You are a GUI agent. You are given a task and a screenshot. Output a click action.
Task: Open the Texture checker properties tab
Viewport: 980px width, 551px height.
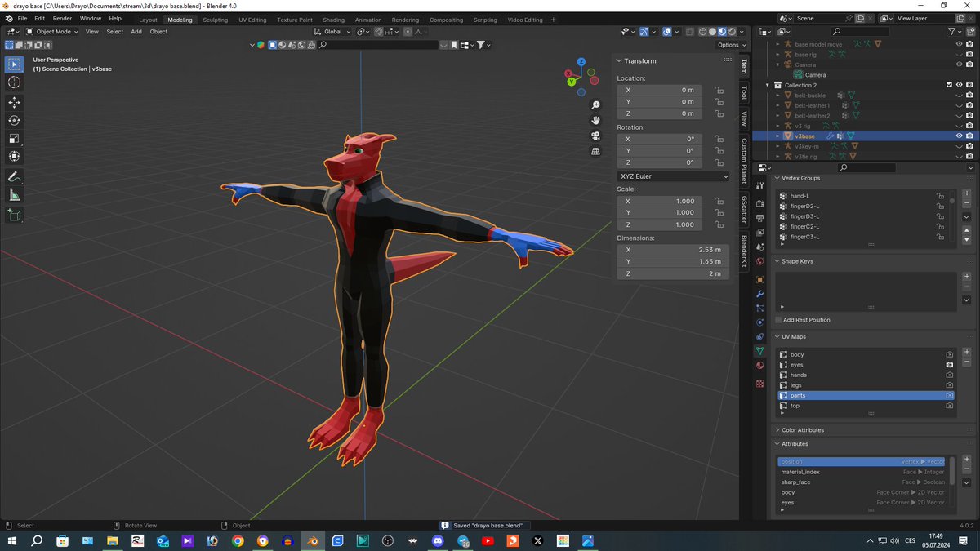[x=759, y=383]
